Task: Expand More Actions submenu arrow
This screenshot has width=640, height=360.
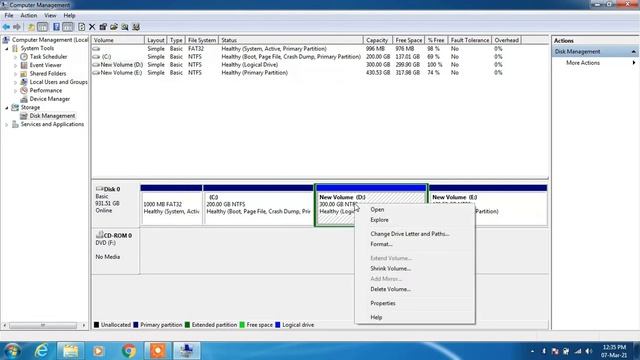Action: pos(633,63)
